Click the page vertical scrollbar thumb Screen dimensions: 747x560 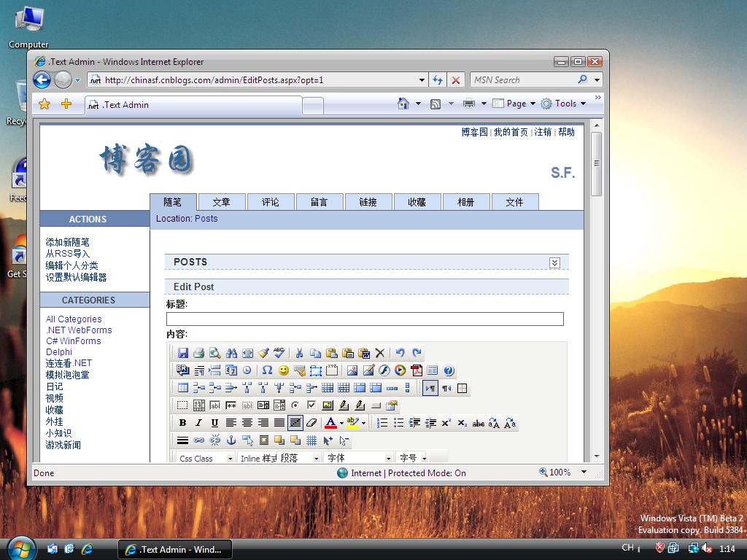point(596,164)
